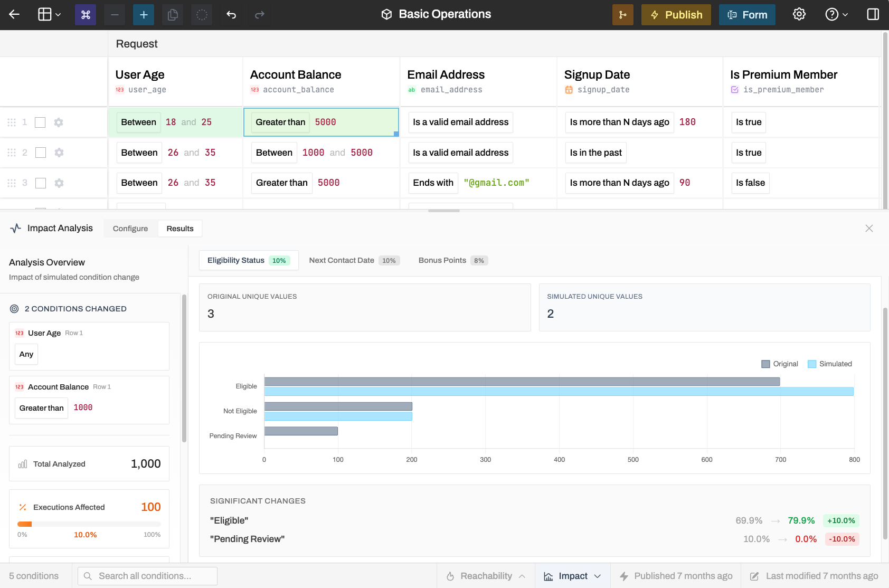Check the row 1 checkbox

click(40, 122)
